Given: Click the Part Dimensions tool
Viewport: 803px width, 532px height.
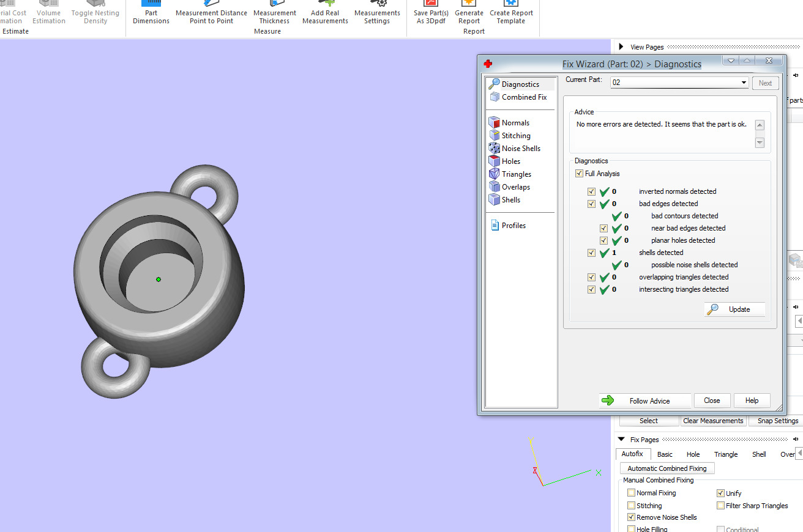Looking at the screenshot, I should pos(151,13).
